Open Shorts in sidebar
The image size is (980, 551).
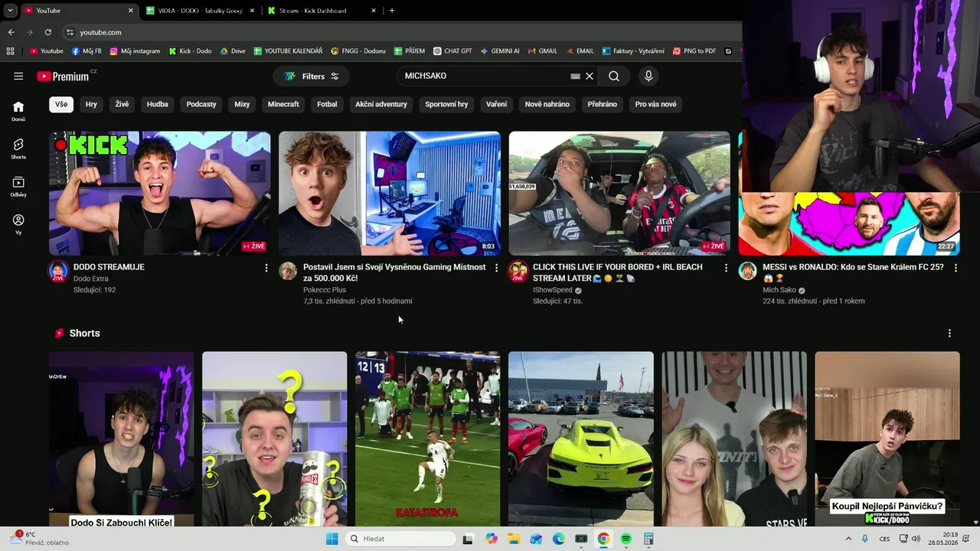18,148
